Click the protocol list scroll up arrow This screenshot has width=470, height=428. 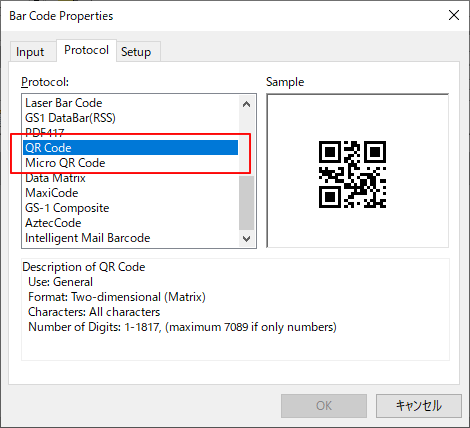247,104
